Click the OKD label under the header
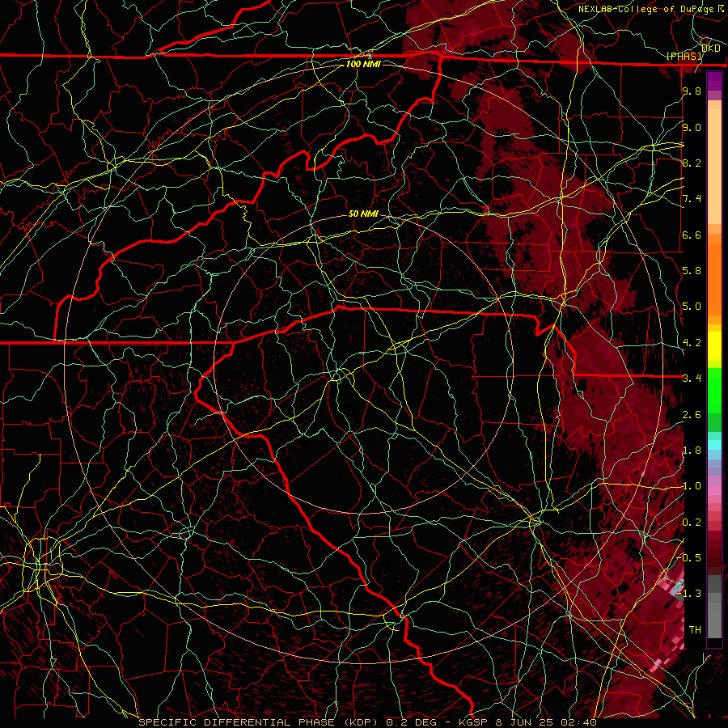This screenshot has width=728, height=728. (711, 49)
